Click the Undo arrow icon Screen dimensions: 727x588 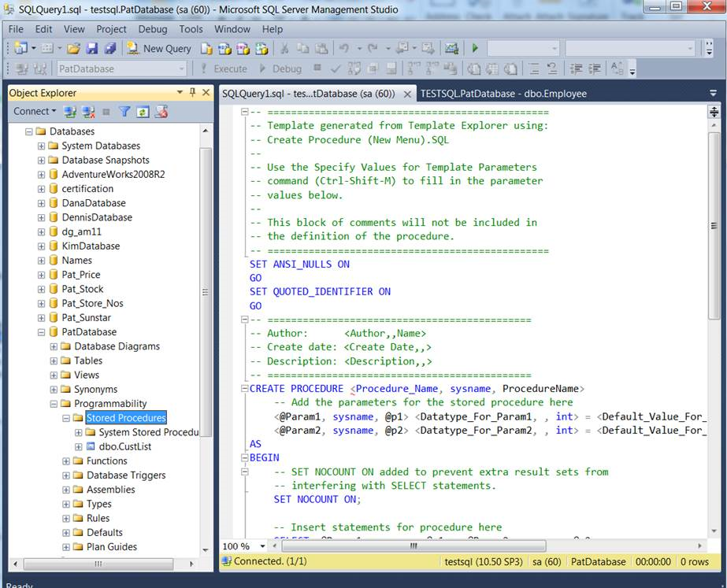[344, 48]
